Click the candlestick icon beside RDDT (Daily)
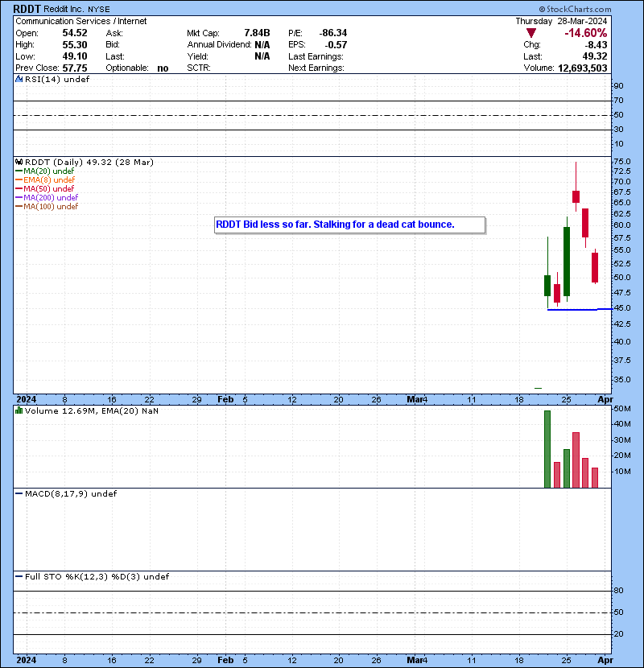644x668 pixels. [19, 162]
